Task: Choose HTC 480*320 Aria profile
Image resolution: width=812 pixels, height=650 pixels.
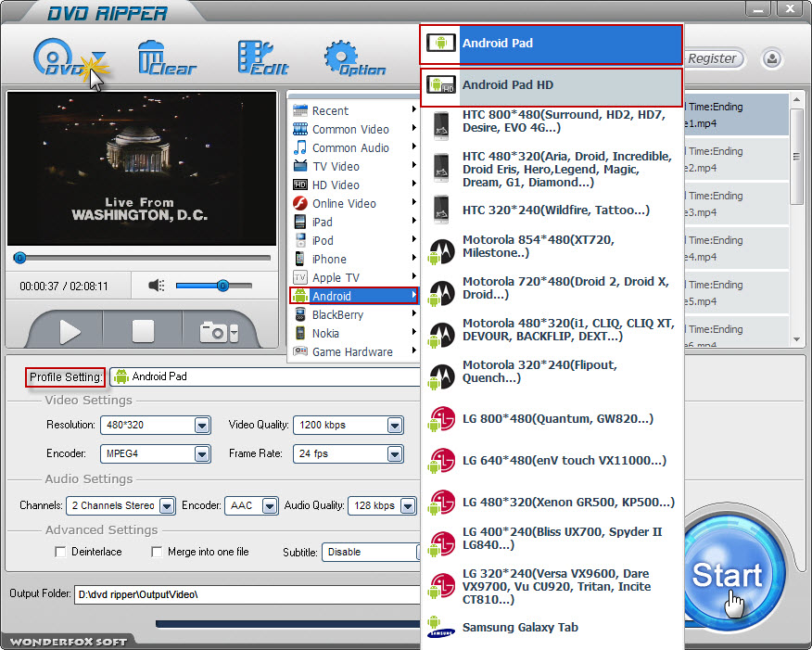Action: tap(551, 169)
